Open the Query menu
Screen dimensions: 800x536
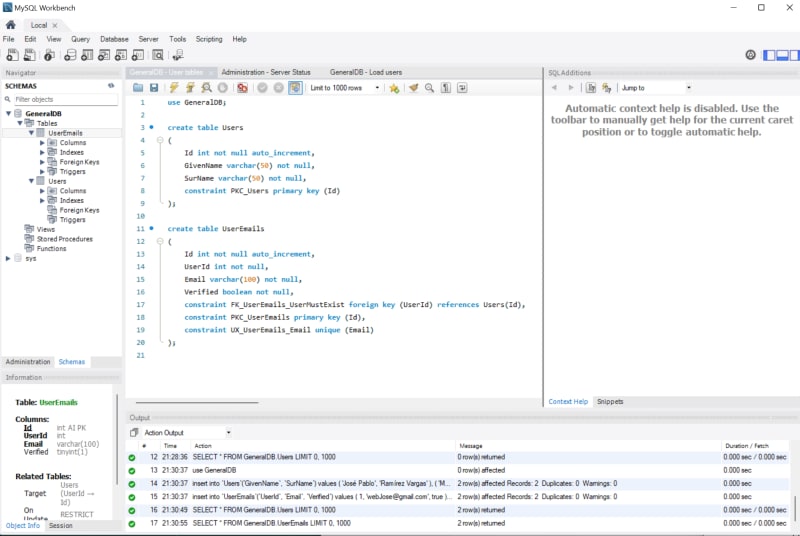pos(80,39)
